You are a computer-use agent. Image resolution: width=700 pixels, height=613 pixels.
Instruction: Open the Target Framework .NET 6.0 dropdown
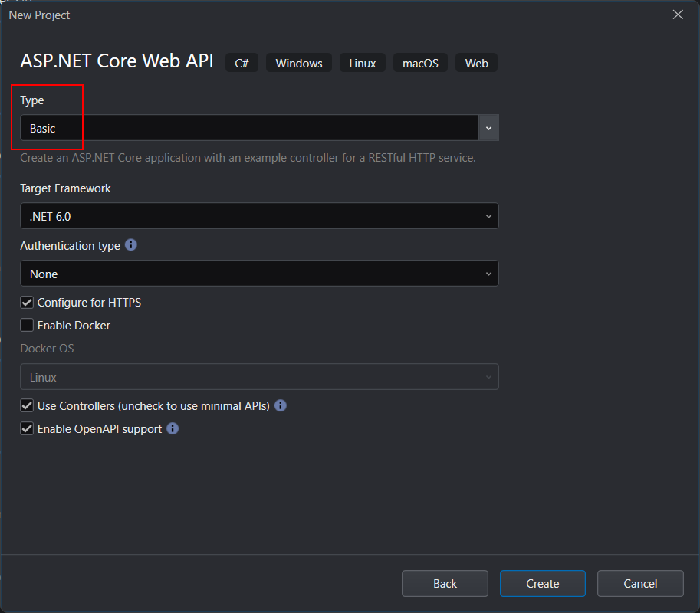click(x=259, y=216)
